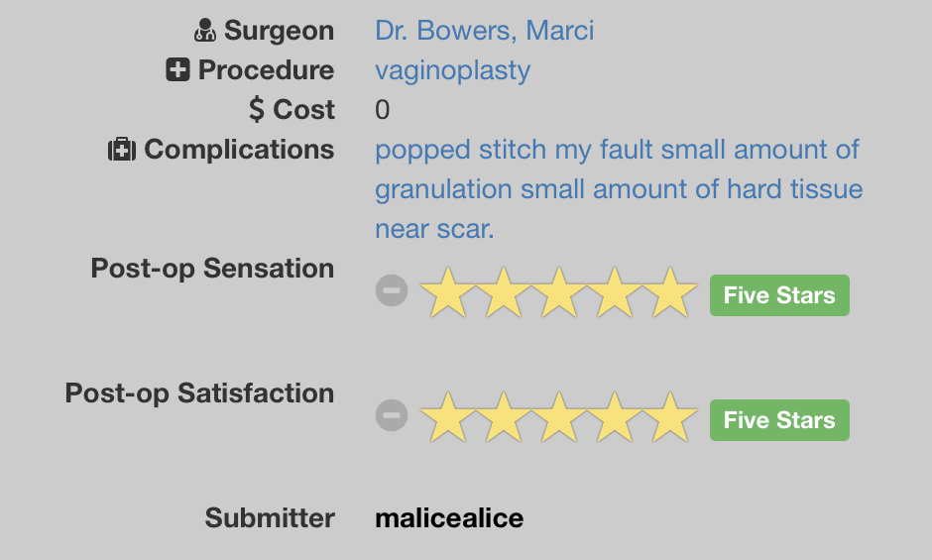Select fourth star in Post-op Satisfaction
932x560 pixels.
click(617, 417)
